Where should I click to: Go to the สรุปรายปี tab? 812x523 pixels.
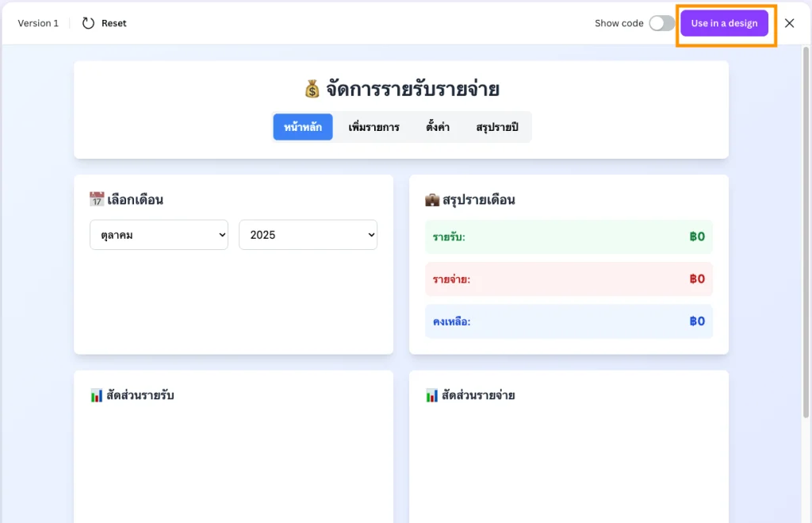coord(497,127)
